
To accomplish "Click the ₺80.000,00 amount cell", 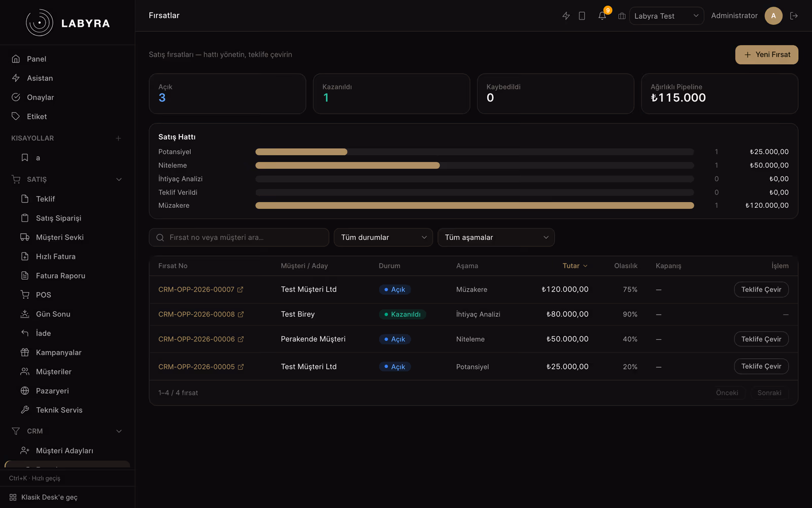I will click(x=567, y=314).
